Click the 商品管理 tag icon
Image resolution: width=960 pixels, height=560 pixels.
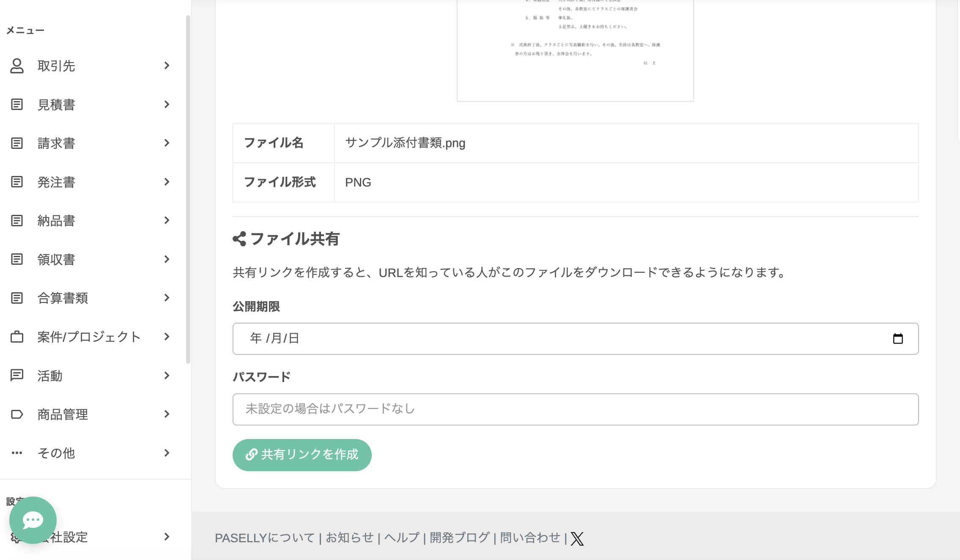click(x=17, y=414)
